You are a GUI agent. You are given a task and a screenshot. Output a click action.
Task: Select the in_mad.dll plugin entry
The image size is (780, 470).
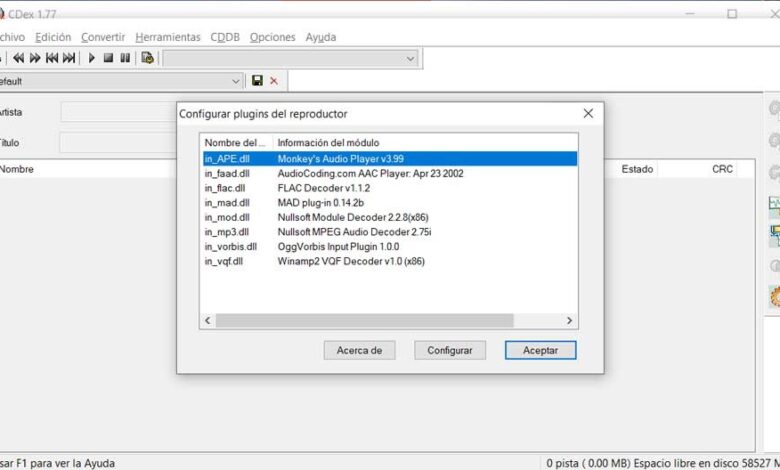(227, 203)
